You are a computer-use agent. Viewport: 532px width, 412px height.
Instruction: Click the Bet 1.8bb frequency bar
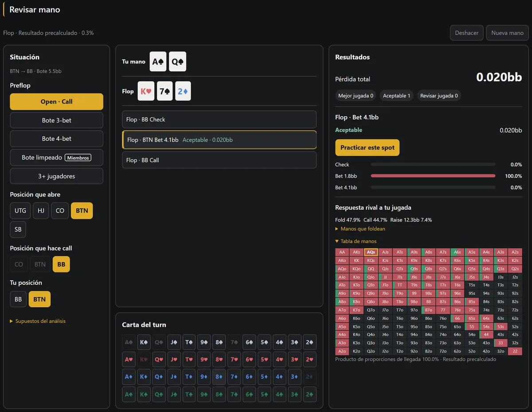coord(433,176)
